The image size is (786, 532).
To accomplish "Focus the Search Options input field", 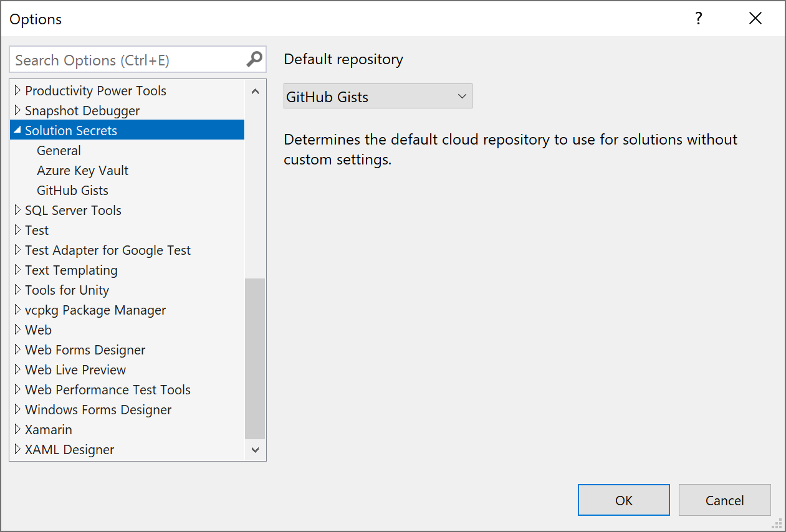I will 128,60.
